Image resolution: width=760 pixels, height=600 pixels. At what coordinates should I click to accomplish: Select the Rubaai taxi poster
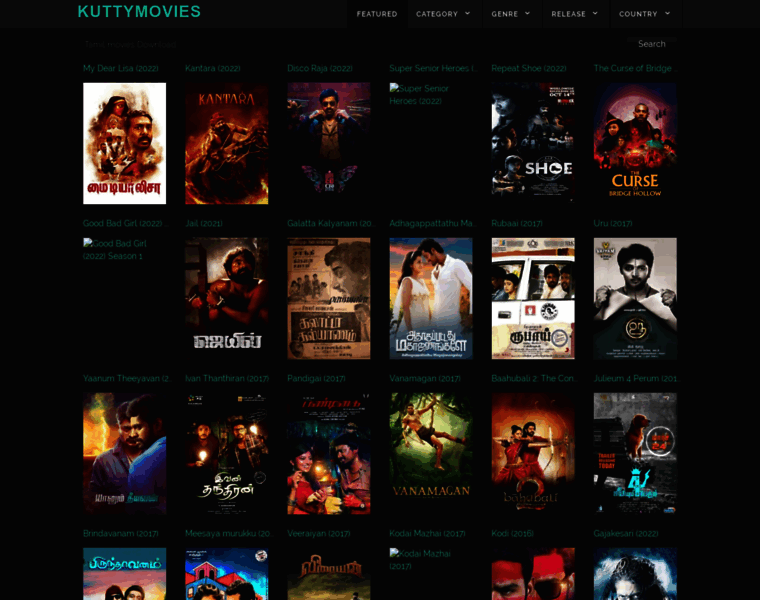[x=533, y=299]
